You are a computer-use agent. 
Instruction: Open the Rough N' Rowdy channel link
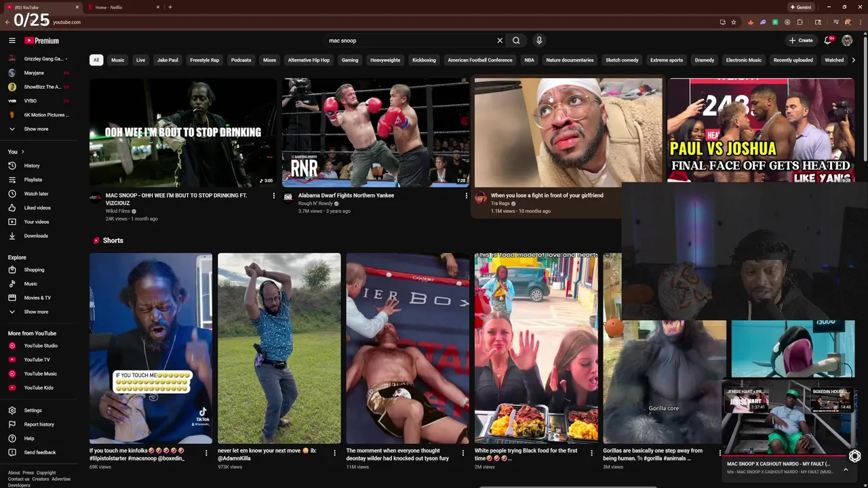[x=315, y=203]
